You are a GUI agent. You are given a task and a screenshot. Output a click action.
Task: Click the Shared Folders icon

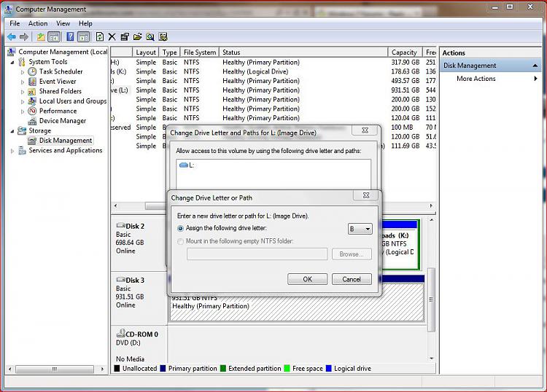pos(32,91)
